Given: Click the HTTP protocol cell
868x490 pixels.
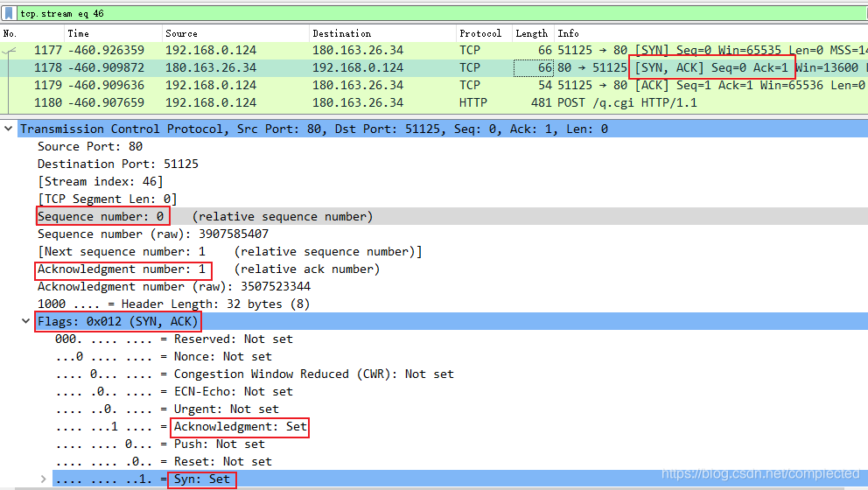Looking at the screenshot, I should (x=472, y=103).
